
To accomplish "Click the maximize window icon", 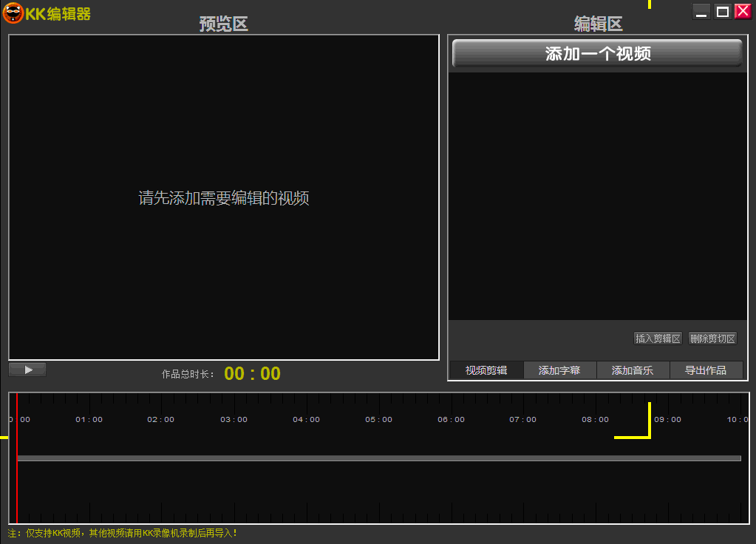I will point(722,11).
